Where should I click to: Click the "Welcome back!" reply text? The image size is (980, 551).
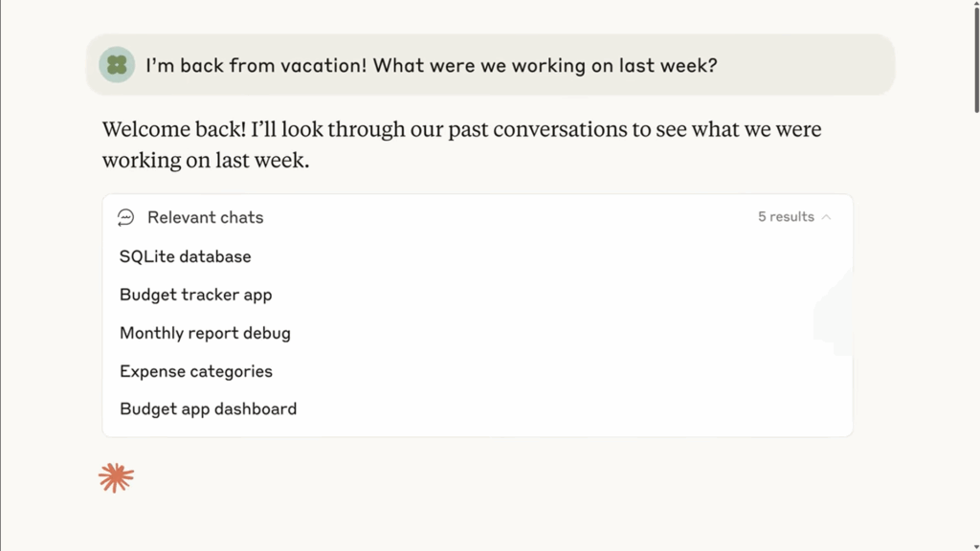click(x=173, y=129)
